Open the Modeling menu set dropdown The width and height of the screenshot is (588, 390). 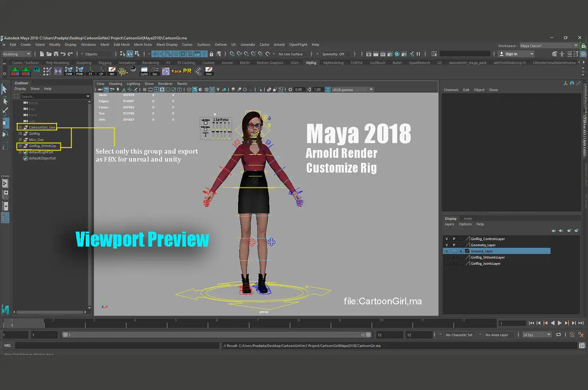click(17, 54)
